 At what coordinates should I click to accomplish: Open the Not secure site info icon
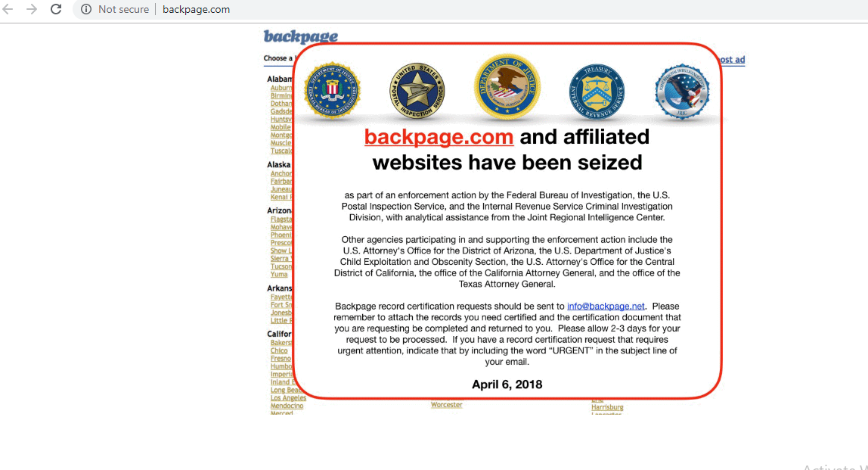click(85, 9)
